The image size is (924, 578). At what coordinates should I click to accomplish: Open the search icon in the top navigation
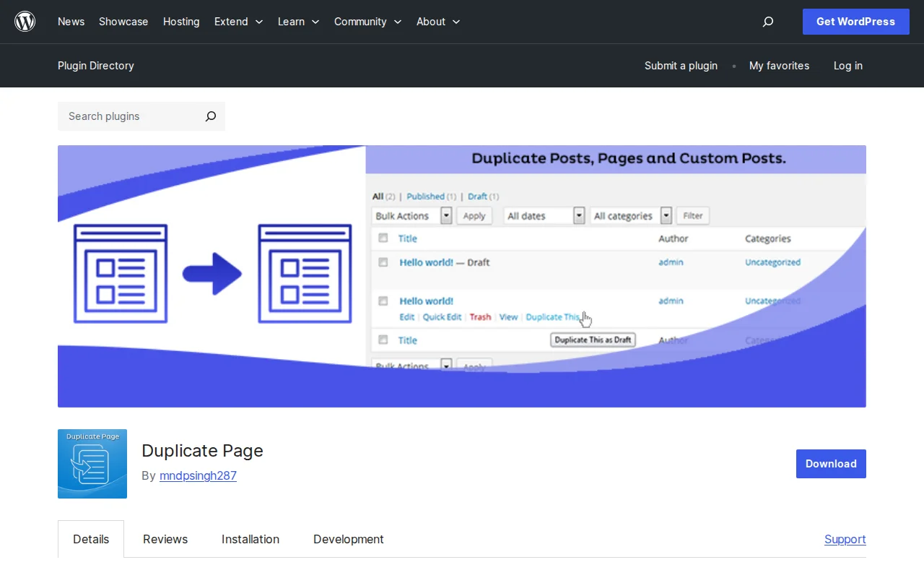click(x=767, y=22)
